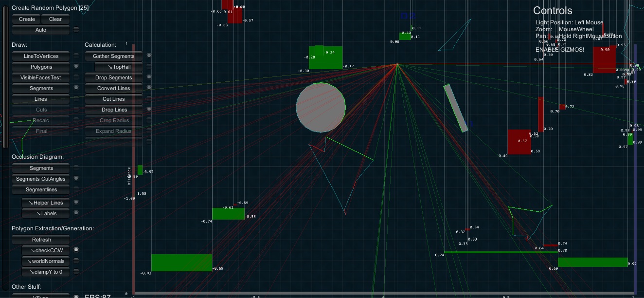Viewport: 644px width, 298px height.
Task: Click the Refresh button
Action: [41, 240]
